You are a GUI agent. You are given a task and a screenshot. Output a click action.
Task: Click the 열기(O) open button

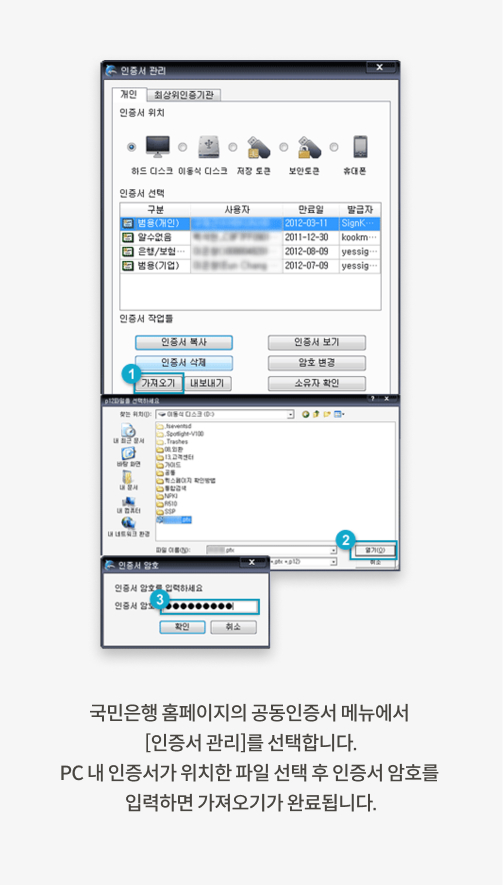point(374,550)
